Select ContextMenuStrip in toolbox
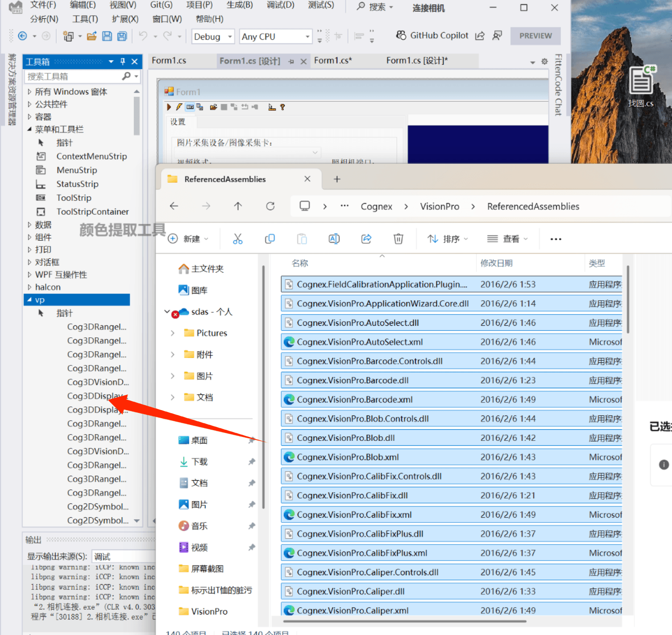 coord(91,156)
